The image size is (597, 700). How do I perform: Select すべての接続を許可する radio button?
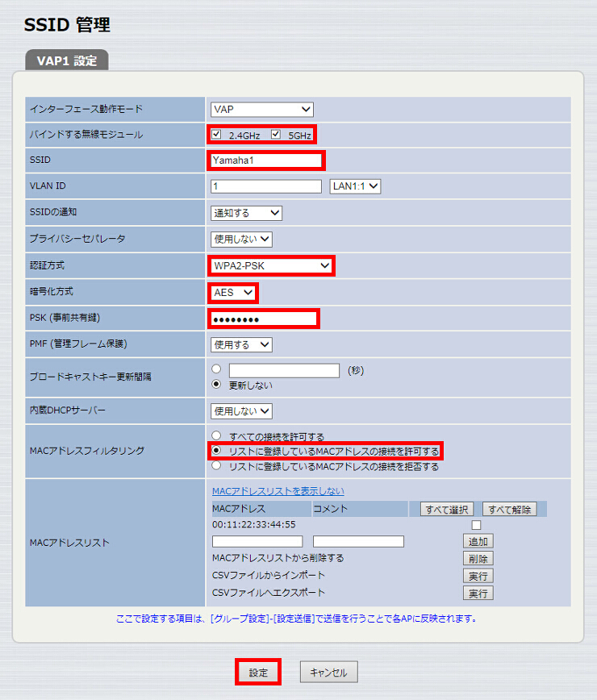point(216,435)
